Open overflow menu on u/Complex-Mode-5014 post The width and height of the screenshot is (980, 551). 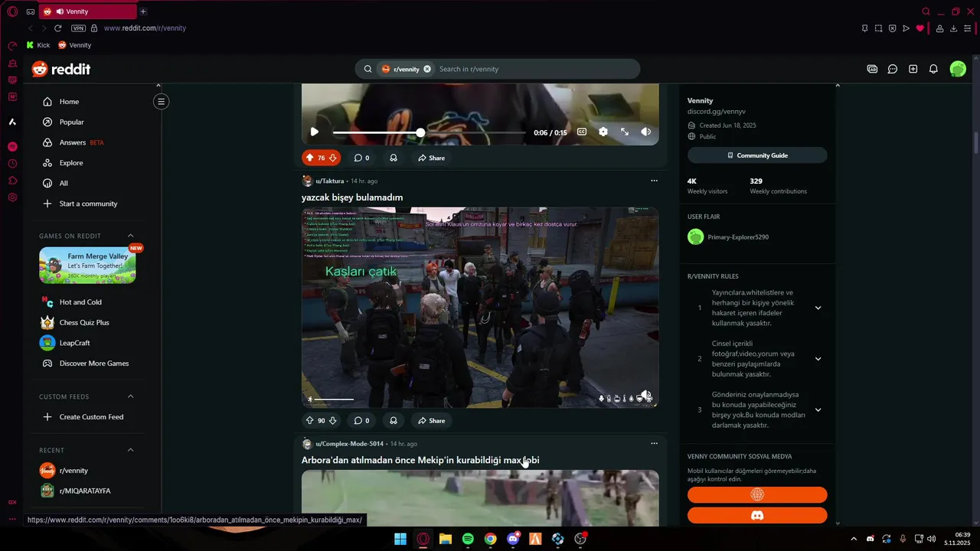point(654,443)
